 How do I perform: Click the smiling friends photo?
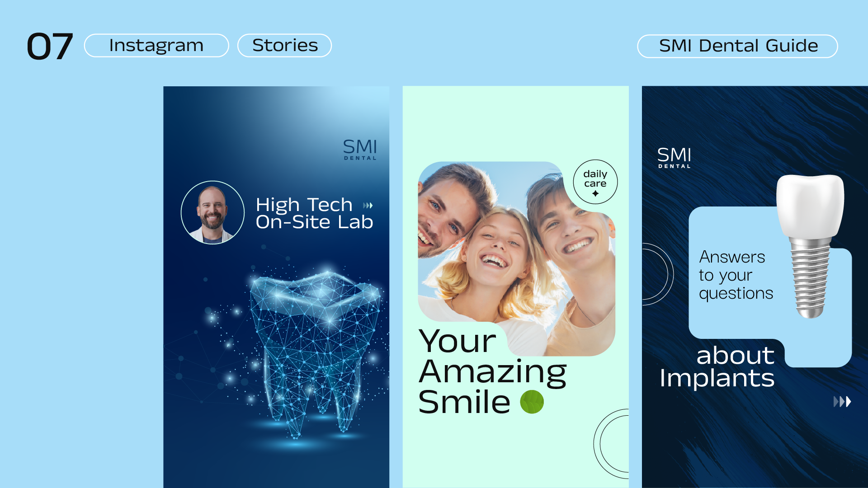coord(516,258)
